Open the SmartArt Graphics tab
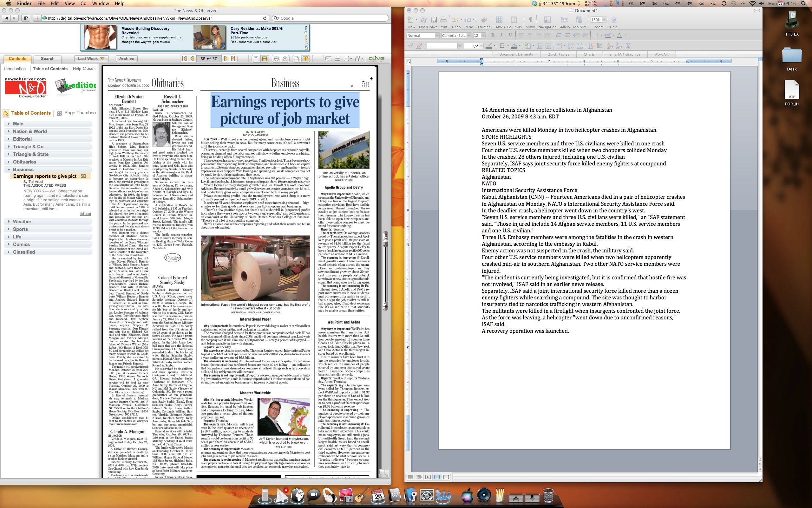This screenshot has height=508, width=812. click(x=625, y=54)
